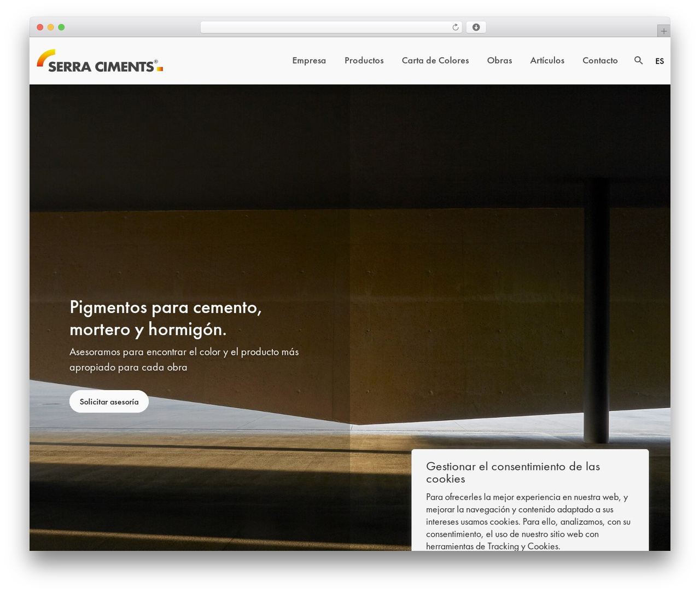Click the cookies consent heading
Screen dimensions: 700x593
point(513,473)
